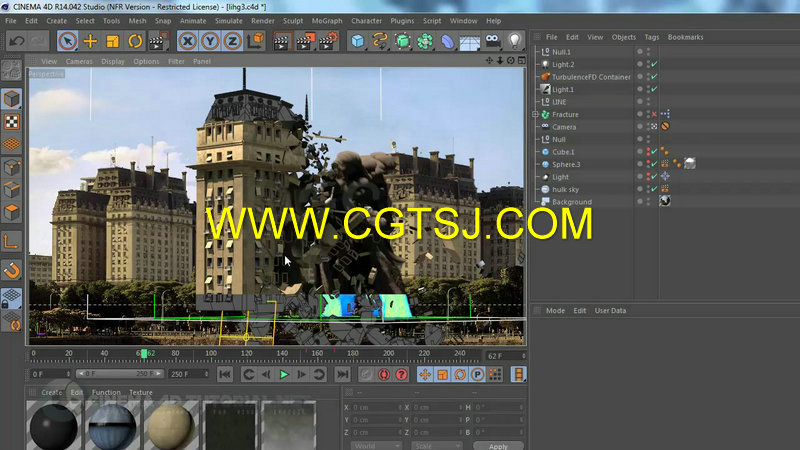This screenshot has height=450, width=800.
Task: Open viewport Display menu
Action: (x=113, y=61)
